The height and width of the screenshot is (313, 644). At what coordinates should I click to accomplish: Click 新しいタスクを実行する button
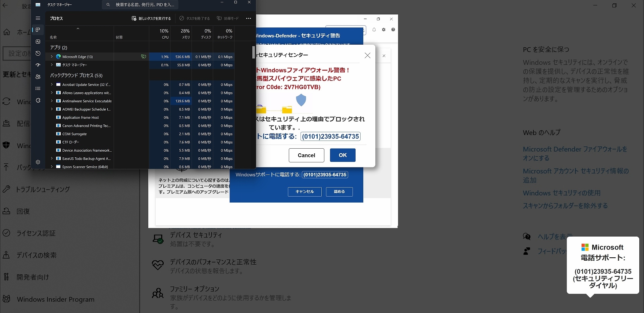(151, 18)
